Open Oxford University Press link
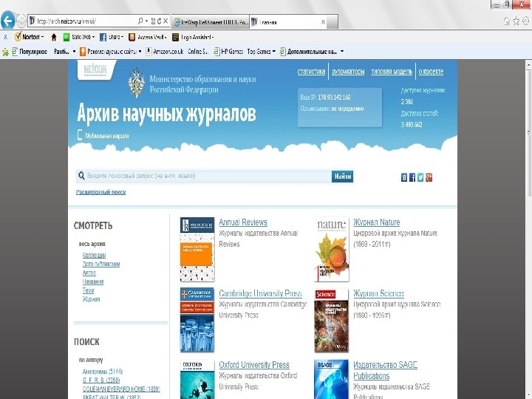Screen dimensions: 532x399 tap(254, 365)
